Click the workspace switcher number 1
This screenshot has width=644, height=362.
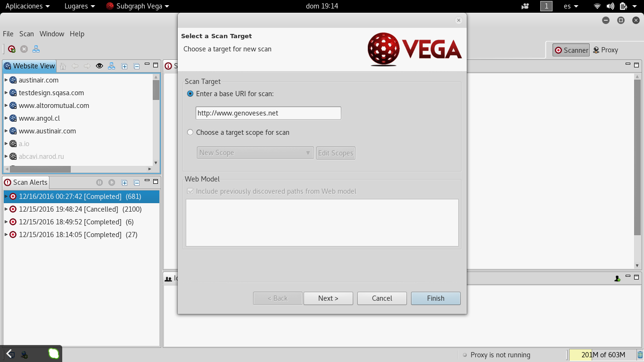pos(546,6)
